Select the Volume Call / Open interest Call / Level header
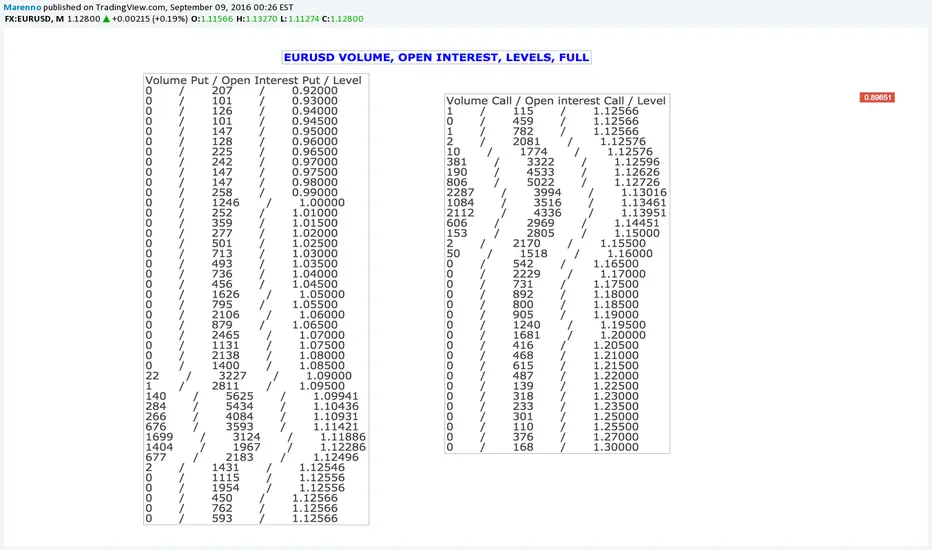Screen dimensions: 932x550 click(x=556, y=100)
